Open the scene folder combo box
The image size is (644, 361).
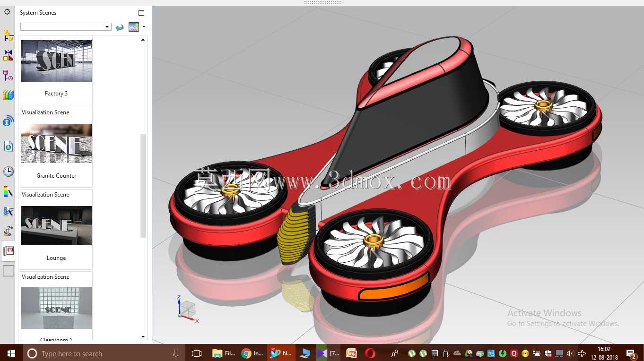[66, 27]
